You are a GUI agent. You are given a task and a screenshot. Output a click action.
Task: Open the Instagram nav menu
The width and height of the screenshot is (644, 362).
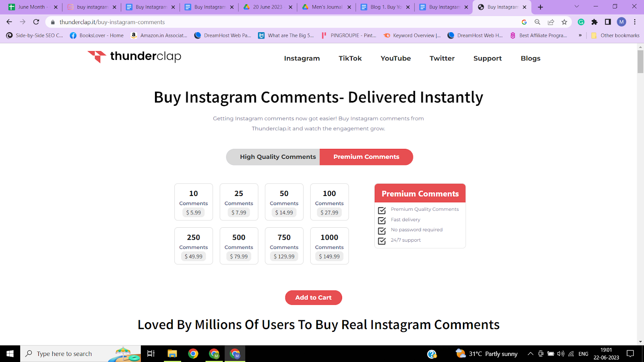[302, 58]
